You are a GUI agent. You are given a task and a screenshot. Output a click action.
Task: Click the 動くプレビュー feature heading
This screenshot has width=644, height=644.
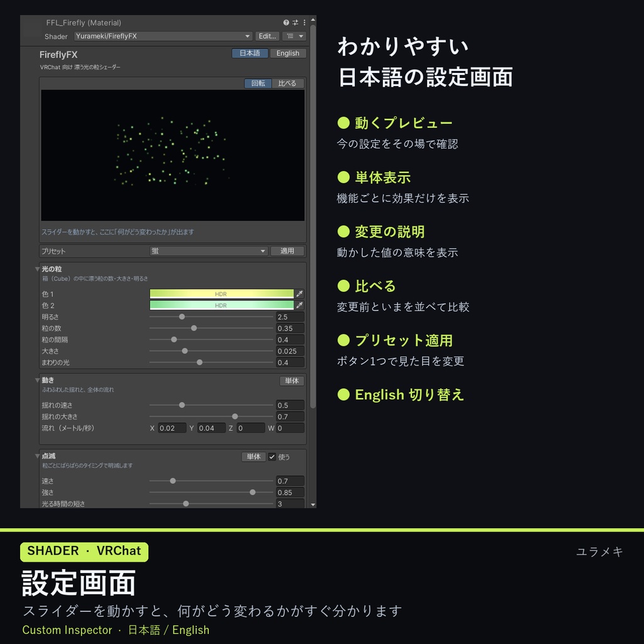coord(403,123)
